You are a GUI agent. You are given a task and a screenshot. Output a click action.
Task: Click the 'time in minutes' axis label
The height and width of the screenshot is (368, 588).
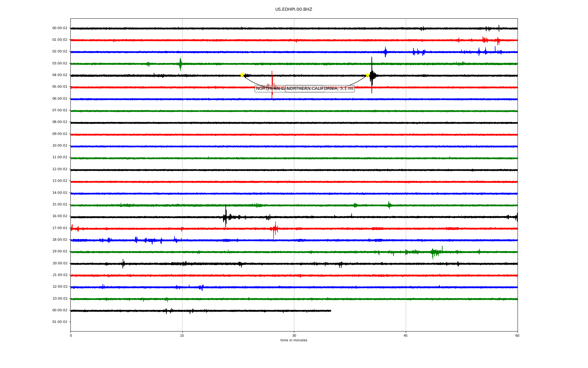(294, 340)
